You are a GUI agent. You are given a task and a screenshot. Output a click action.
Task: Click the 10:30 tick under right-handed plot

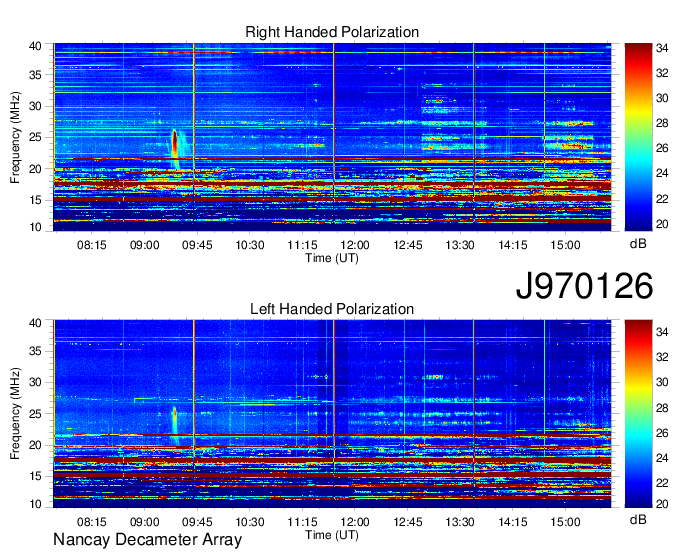pos(250,245)
